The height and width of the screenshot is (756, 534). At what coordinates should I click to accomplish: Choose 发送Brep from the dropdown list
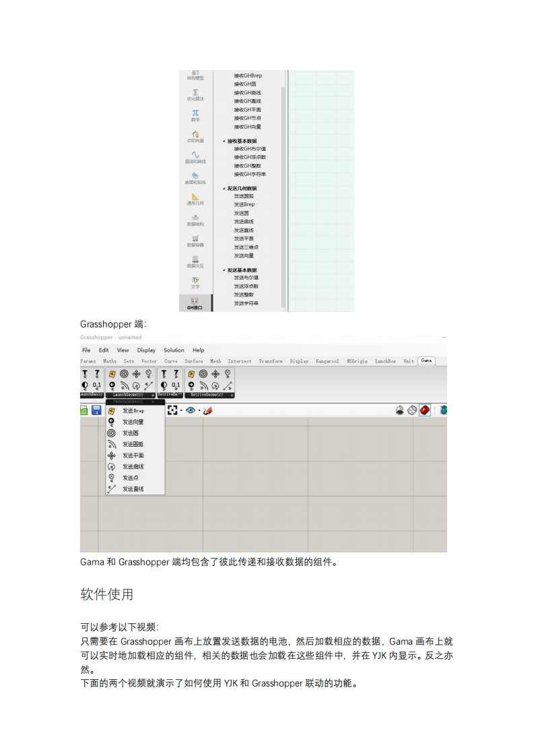tap(133, 410)
